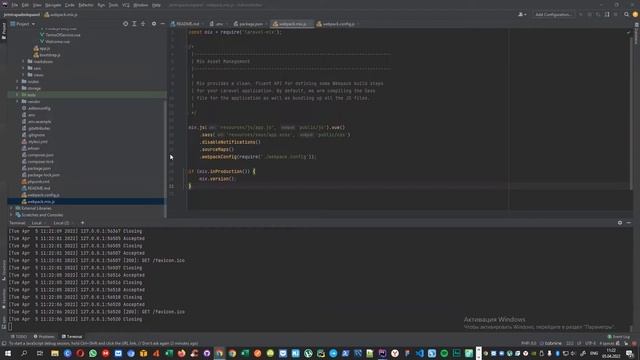Open Windows notification center icon

coord(630,353)
